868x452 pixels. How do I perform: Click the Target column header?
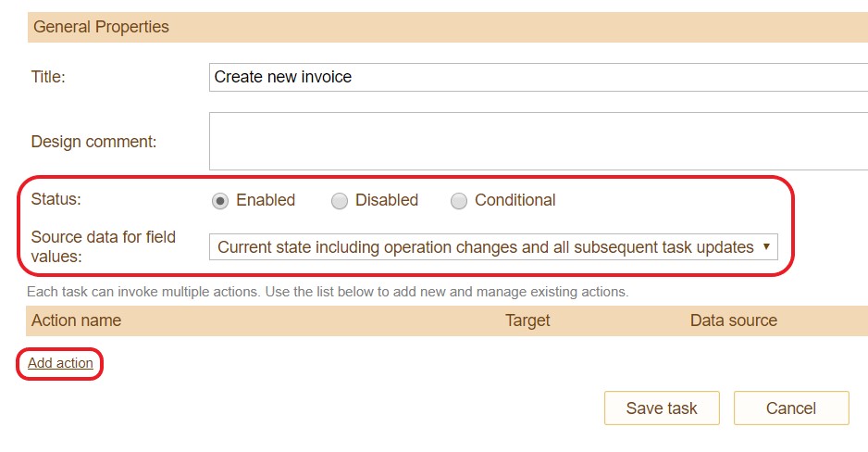tap(527, 320)
